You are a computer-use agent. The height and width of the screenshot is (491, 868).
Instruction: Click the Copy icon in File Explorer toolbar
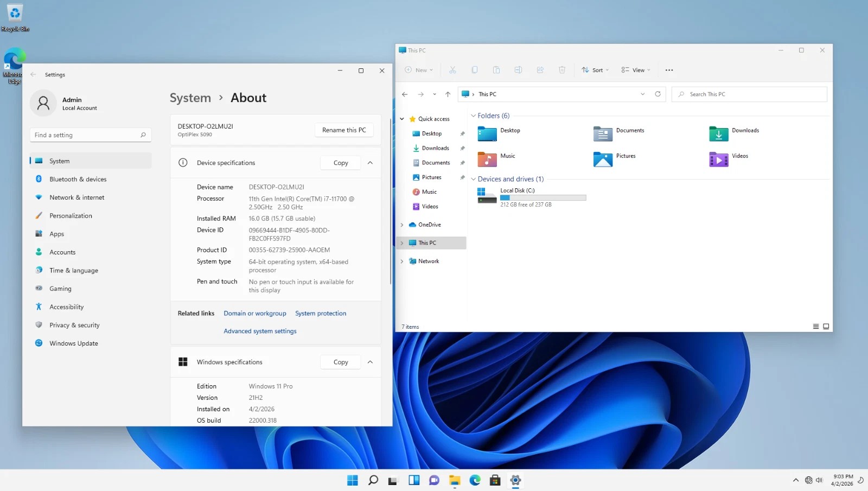point(475,70)
